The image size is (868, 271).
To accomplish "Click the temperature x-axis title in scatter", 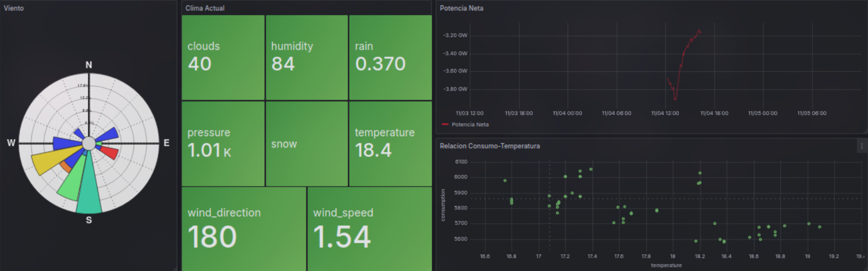I will pyautogui.click(x=666, y=266).
